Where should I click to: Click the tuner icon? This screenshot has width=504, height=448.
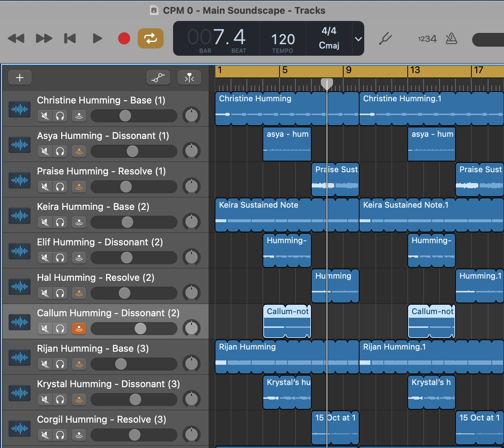click(385, 38)
